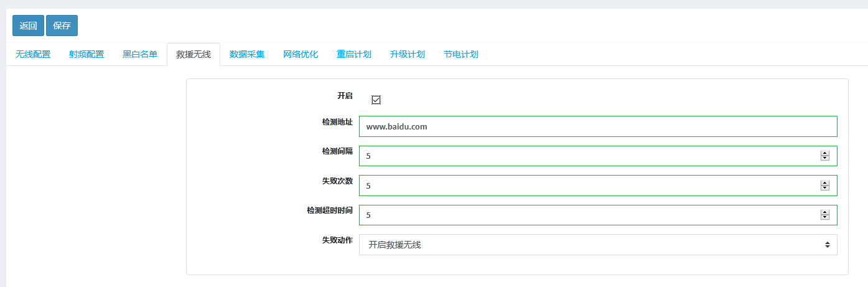Go to the 数据采集 tab

click(x=247, y=54)
